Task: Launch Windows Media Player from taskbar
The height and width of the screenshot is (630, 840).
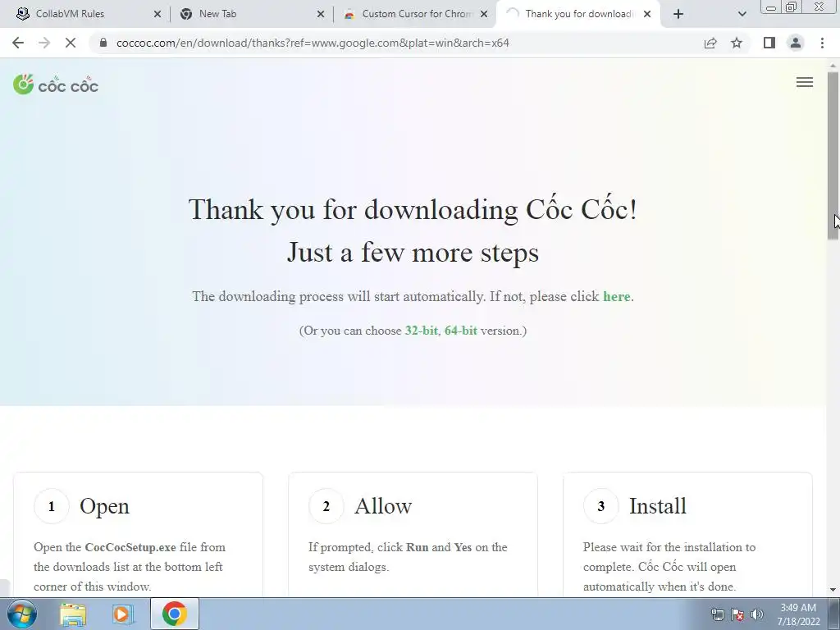Action: pos(123,614)
